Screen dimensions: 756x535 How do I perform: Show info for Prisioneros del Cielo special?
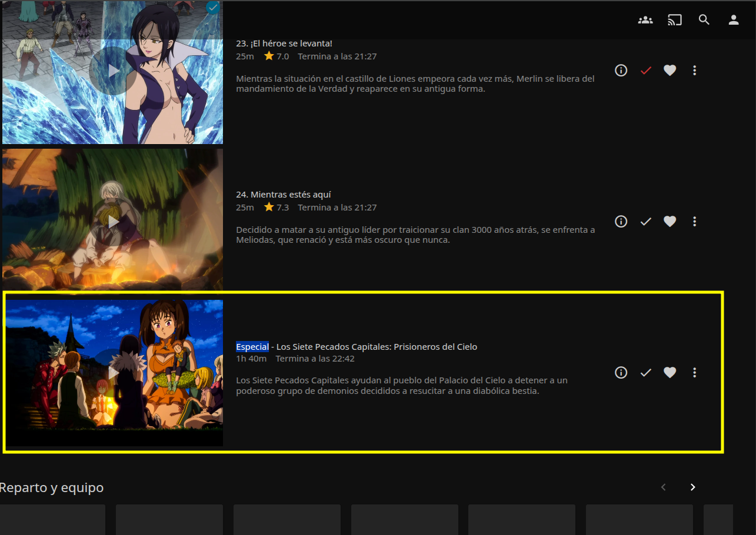[x=621, y=373]
